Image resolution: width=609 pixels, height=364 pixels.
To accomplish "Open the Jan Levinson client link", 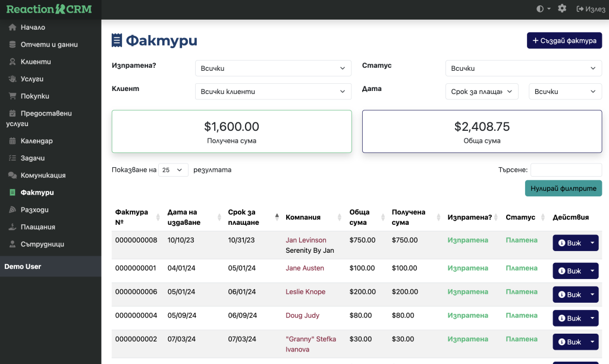I will coord(306,240).
